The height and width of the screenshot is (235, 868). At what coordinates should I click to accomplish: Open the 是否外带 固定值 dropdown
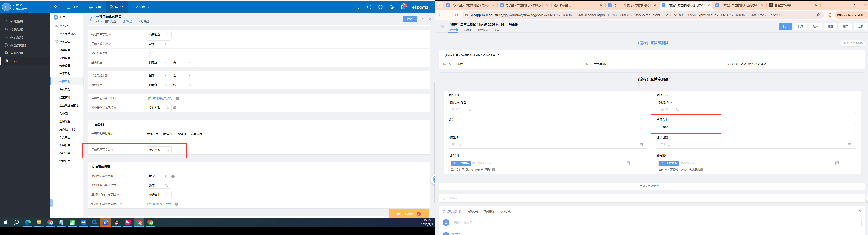pos(158,85)
